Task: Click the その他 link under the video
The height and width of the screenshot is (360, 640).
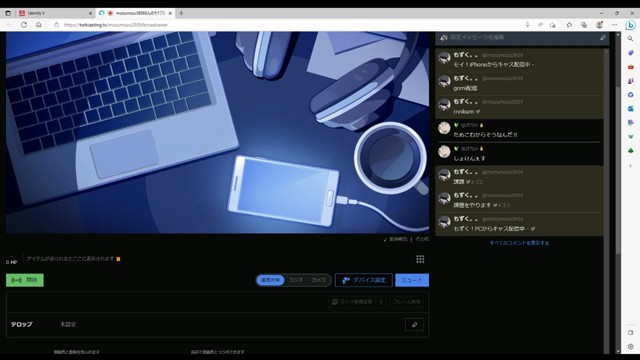Action: (422, 239)
